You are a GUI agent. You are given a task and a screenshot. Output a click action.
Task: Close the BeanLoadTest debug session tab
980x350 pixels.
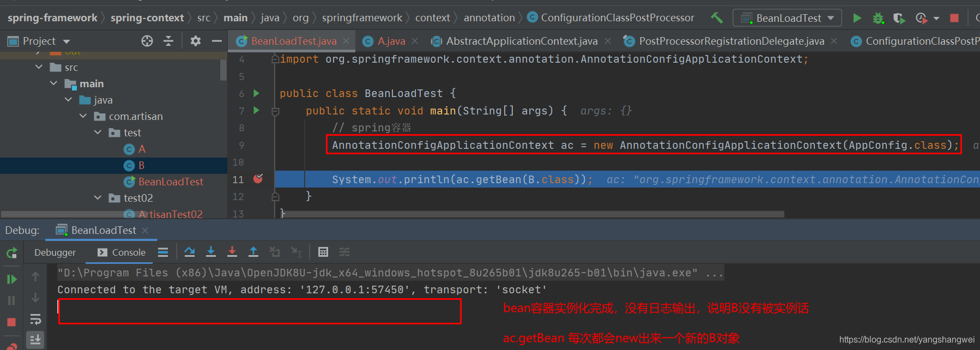pyautogui.click(x=145, y=231)
